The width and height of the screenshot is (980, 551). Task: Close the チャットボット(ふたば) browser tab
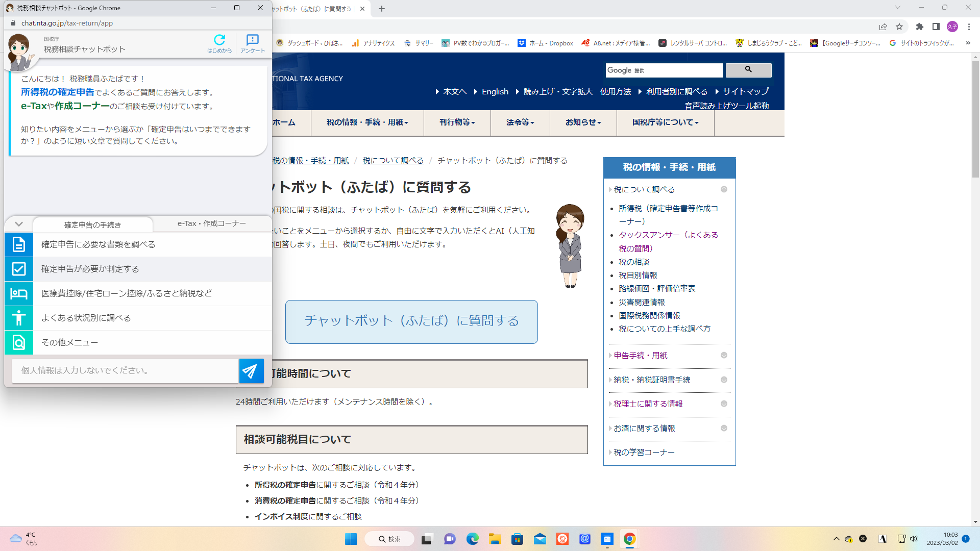[362, 9]
